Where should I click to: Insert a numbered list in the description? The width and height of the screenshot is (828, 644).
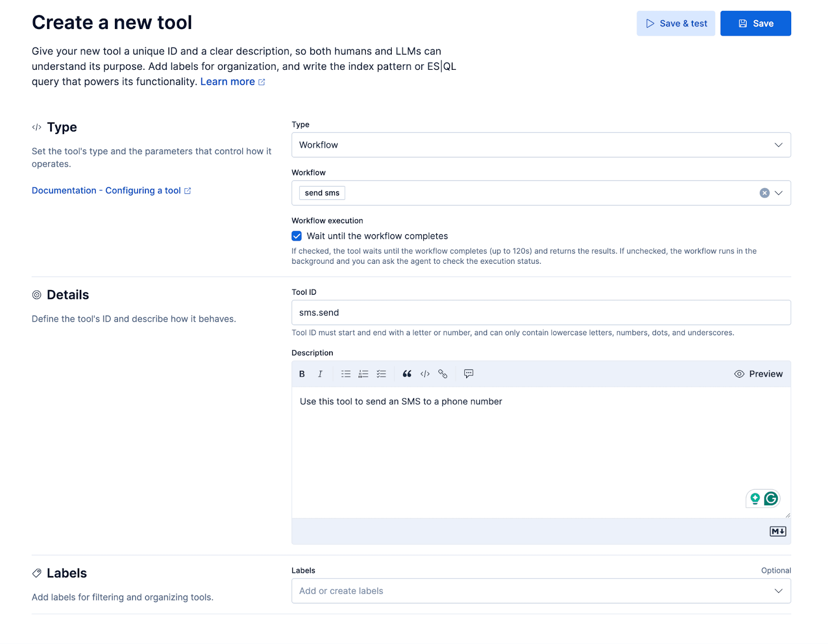[x=363, y=373]
